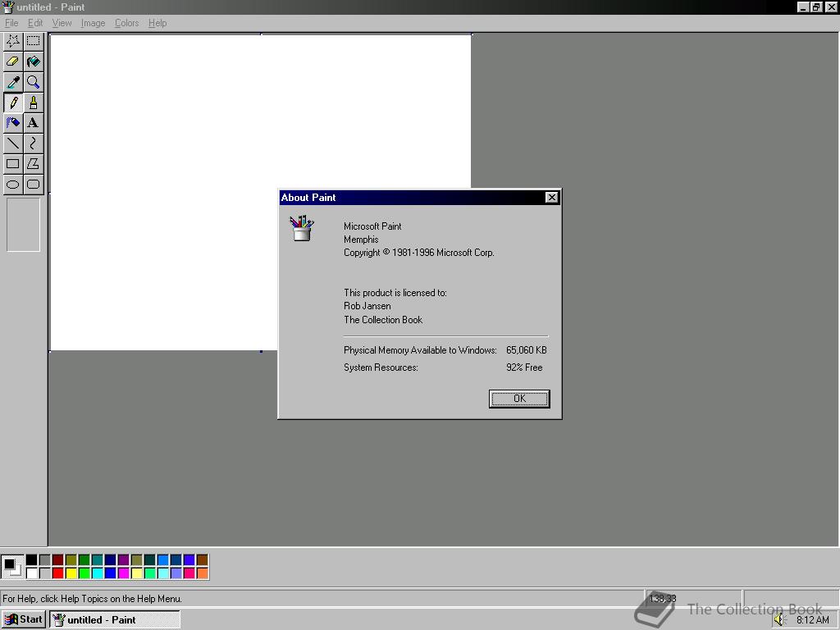Select the Pick Color eyedropper
Screen dimensions: 840x630
13,82
